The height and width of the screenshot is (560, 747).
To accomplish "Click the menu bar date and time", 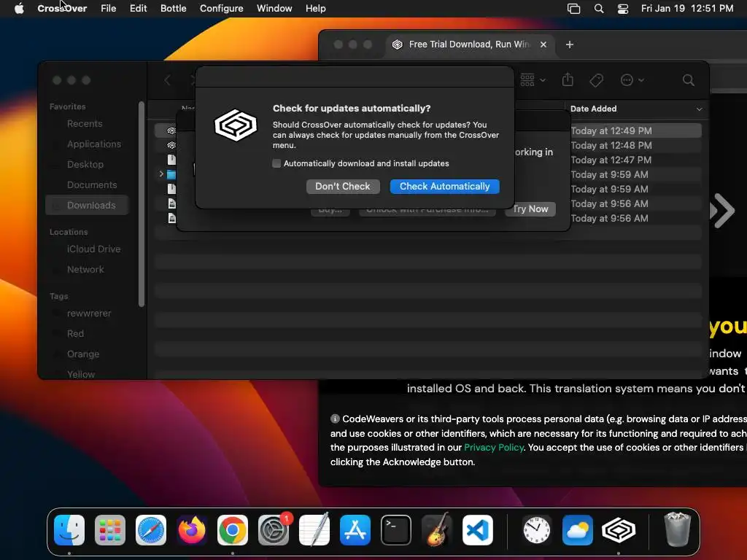I will 687,8.
